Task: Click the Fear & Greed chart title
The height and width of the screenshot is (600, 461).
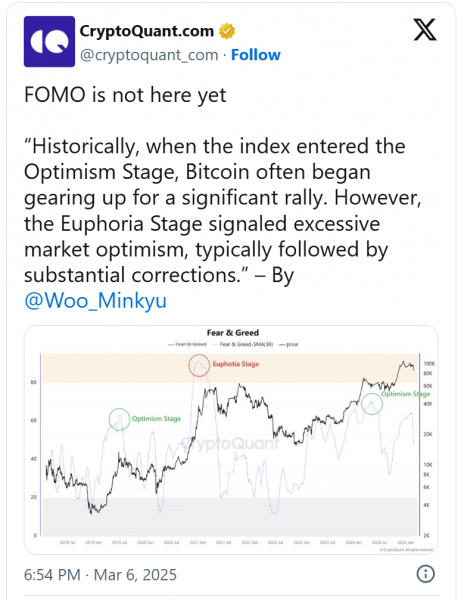Action: coord(233,333)
